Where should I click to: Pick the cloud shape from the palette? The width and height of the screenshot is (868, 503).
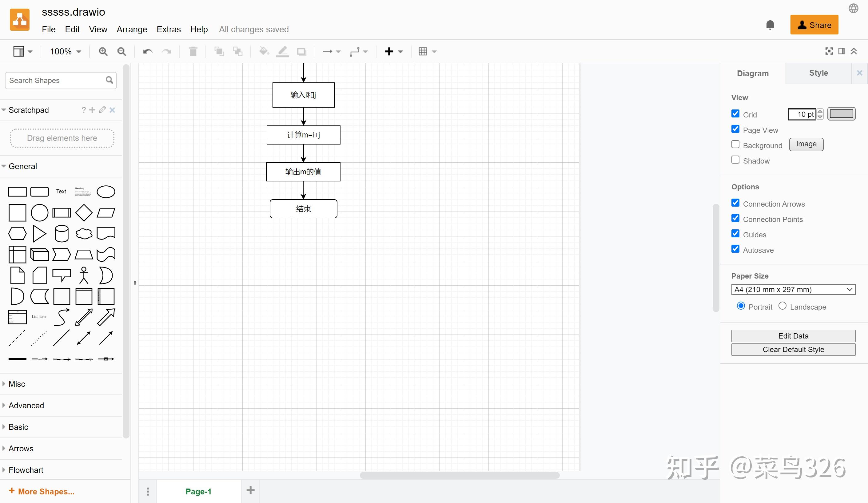(84, 234)
